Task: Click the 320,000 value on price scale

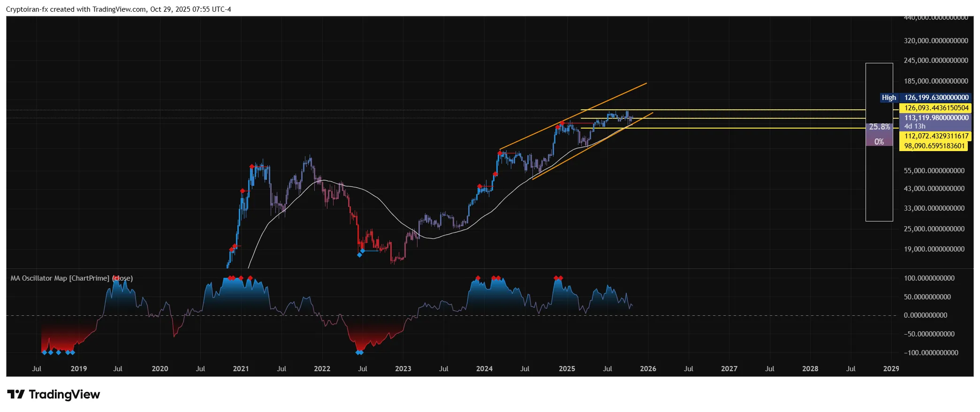Action: [x=935, y=41]
